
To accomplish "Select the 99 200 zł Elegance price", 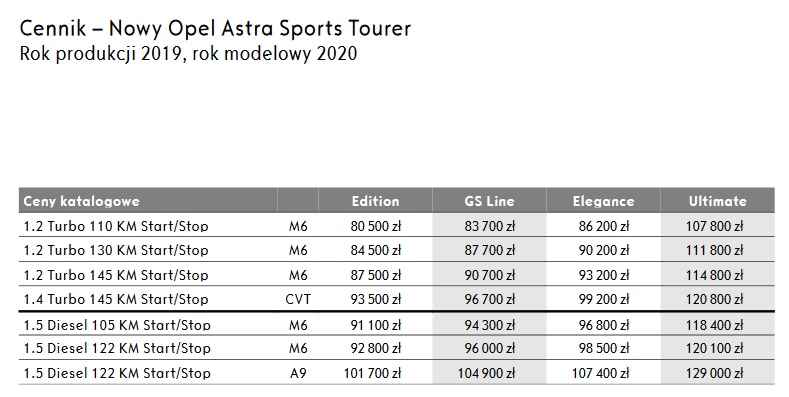I will [x=604, y=299].
